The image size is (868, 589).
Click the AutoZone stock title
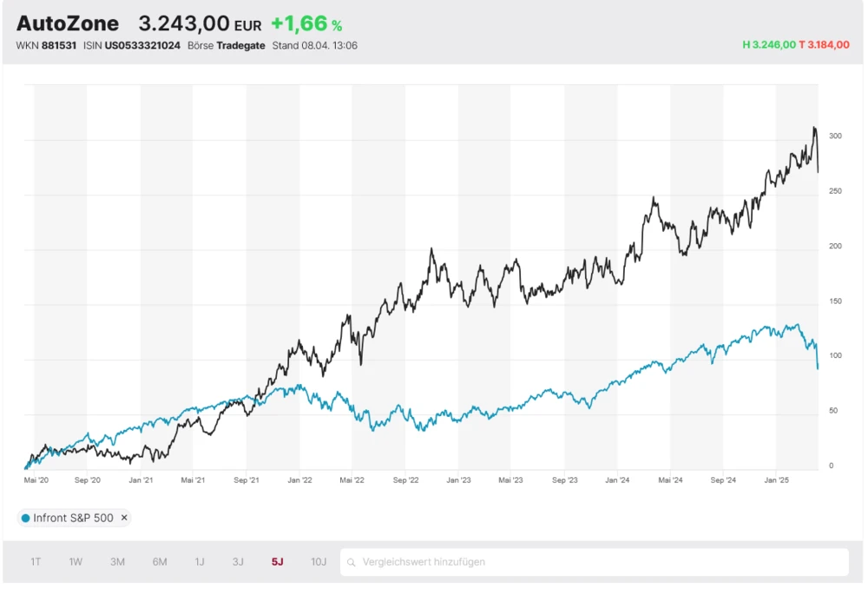[x=68, y=23]
